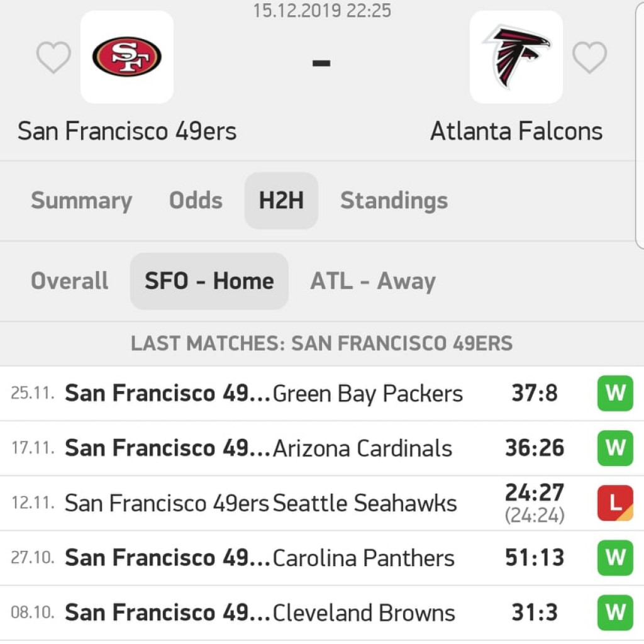Viewport: 644px width, 644px height.
Task: Open the San Francisco 49ers team logo
Action: 127,57
